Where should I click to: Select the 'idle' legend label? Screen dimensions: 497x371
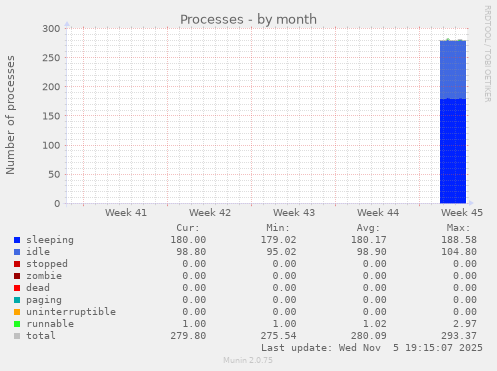[x=38, y=252]
